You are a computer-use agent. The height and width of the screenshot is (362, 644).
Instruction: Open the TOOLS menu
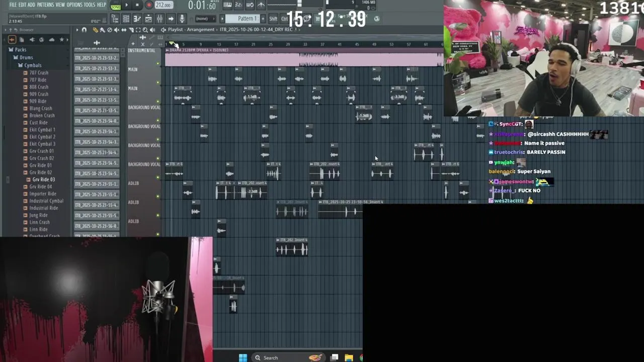point(89,5)
